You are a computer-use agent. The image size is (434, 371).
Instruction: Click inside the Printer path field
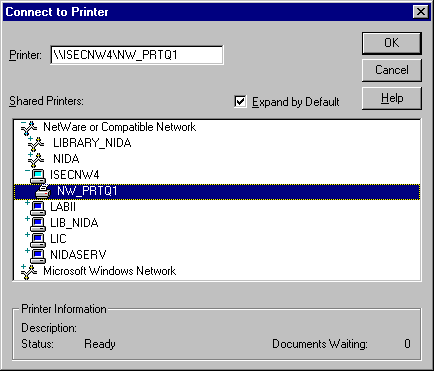pyautogui.click(x=137, y=55)
